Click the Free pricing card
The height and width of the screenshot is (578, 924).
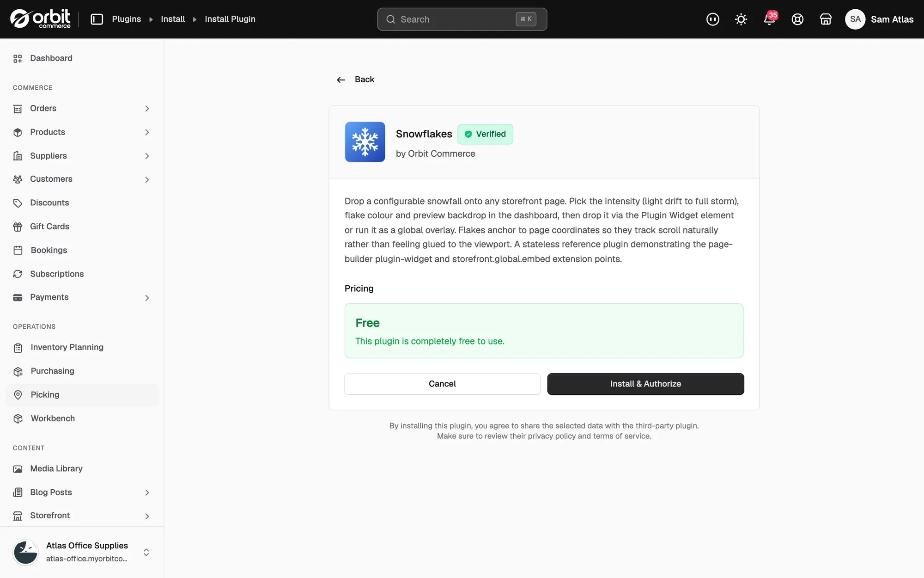coord(544,331)
